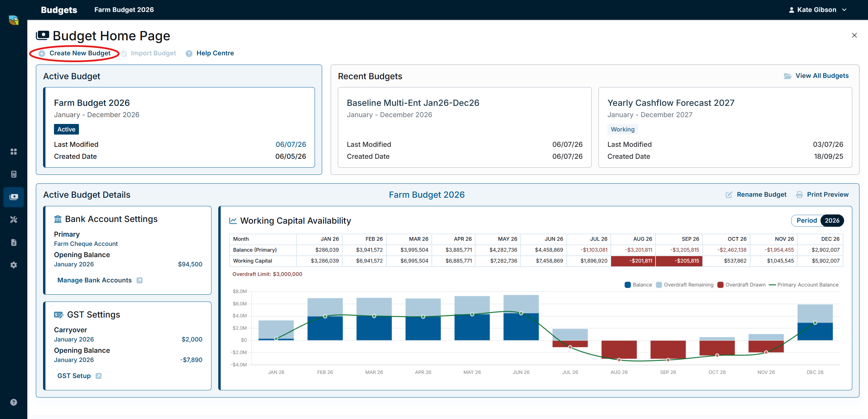Screen dimensions: 868x419
Task: Click the bank building icon
Action: tap(58, 219)
